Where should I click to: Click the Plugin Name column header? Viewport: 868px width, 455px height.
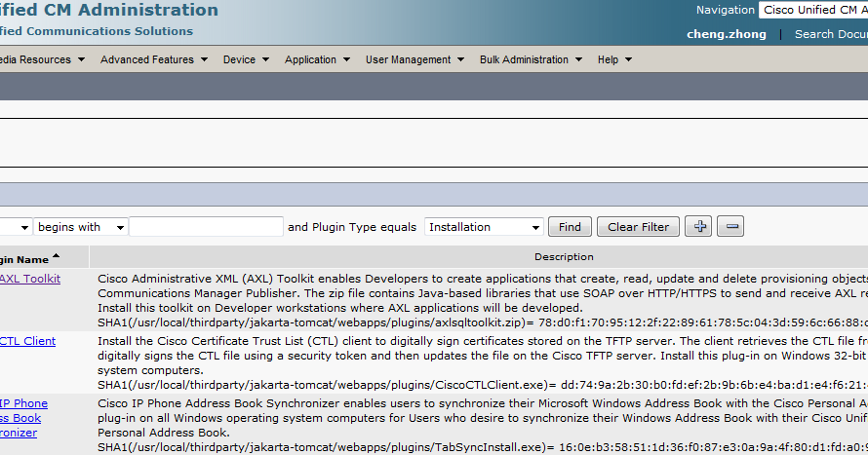tap(24, 259)
